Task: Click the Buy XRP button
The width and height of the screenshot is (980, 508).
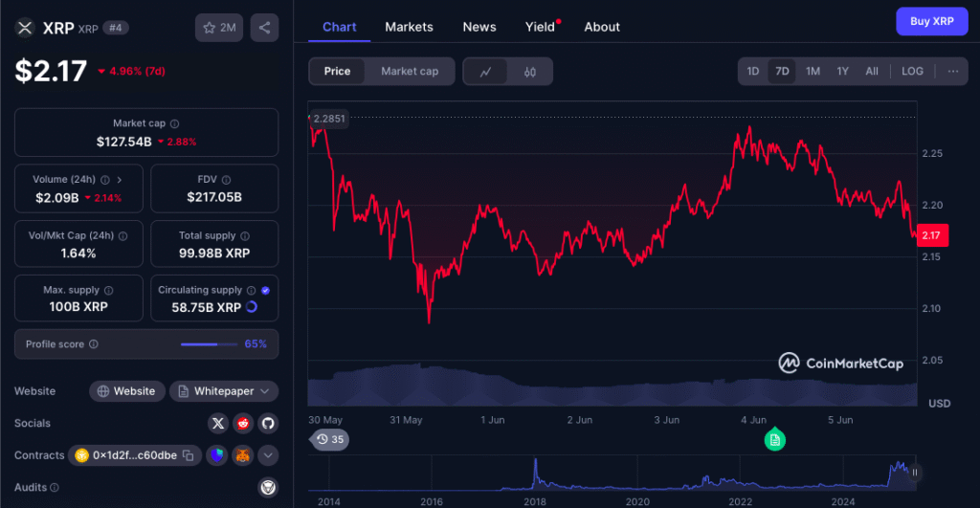Action: tap(932, 21)
